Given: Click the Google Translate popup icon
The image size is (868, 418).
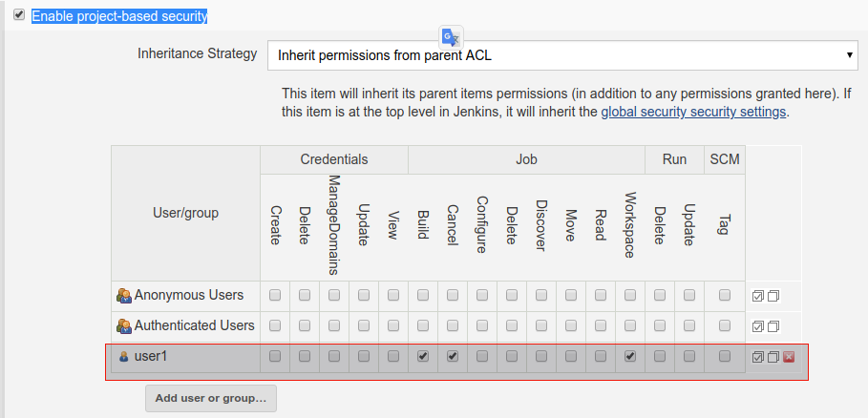Looking at the screenshot, I should point(451,37).
